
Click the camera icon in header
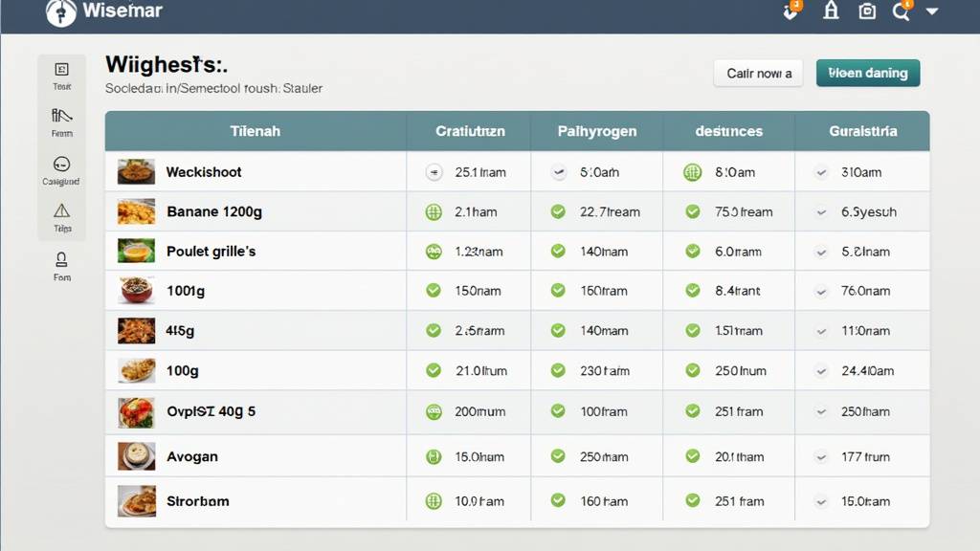(867, 11)
